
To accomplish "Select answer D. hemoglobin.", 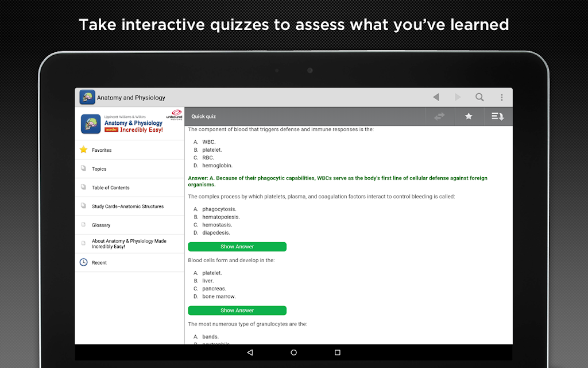I will (x=213, y=166).
